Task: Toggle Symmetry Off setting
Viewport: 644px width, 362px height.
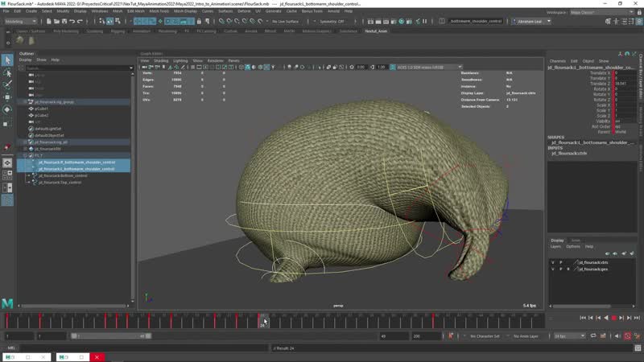Action: tap(332, 22)
